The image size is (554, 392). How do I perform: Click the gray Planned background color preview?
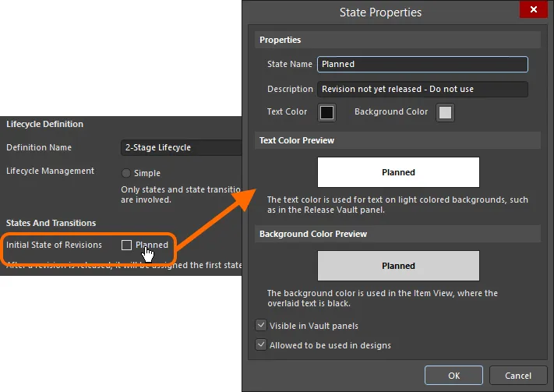[x=398, y=266]
